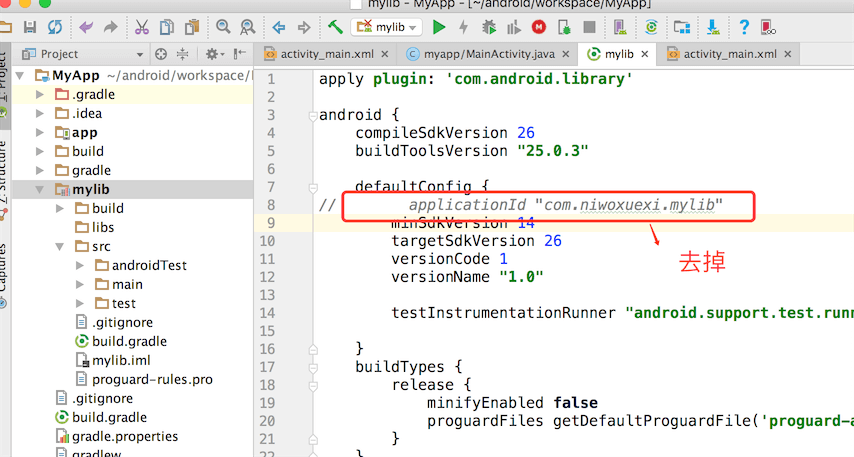Click line number 14 in gutter
Image resolution: width=854 pixels, height=457 pixels.
pyautogui.click(x=267, y=313)
